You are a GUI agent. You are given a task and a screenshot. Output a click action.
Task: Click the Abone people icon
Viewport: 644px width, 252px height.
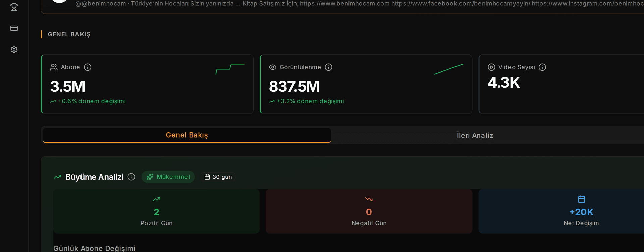pyautogui.click(x=54, y=67)
